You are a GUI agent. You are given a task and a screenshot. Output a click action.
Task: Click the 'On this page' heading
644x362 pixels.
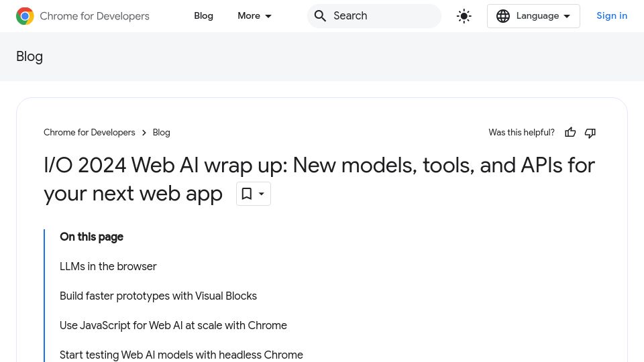click(92, 237)
